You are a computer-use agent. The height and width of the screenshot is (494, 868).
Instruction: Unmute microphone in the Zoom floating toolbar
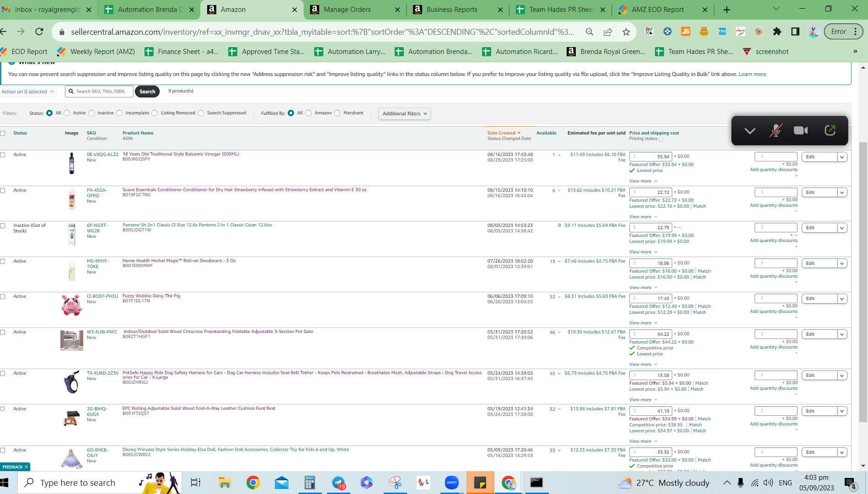click(x=775, y=131)
